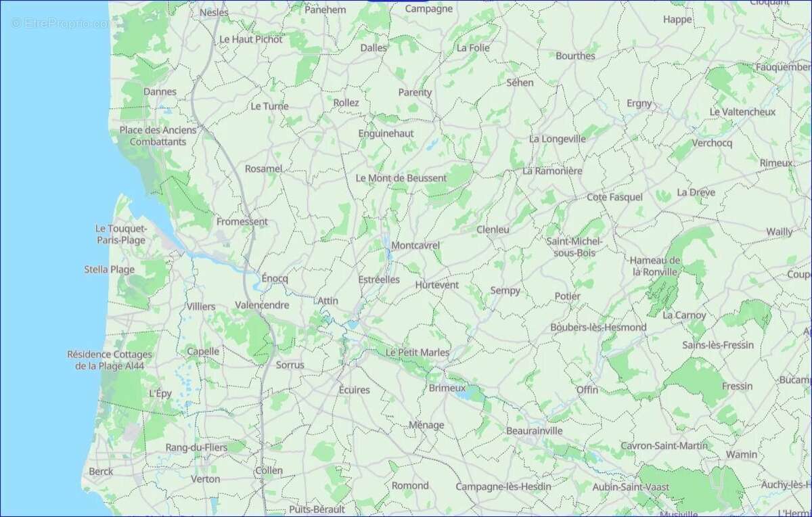Image resolution: width=812 pixels, height=517 pixels.
Task: Select the Rang-du-Fliers label
Action: pos(196,447)
